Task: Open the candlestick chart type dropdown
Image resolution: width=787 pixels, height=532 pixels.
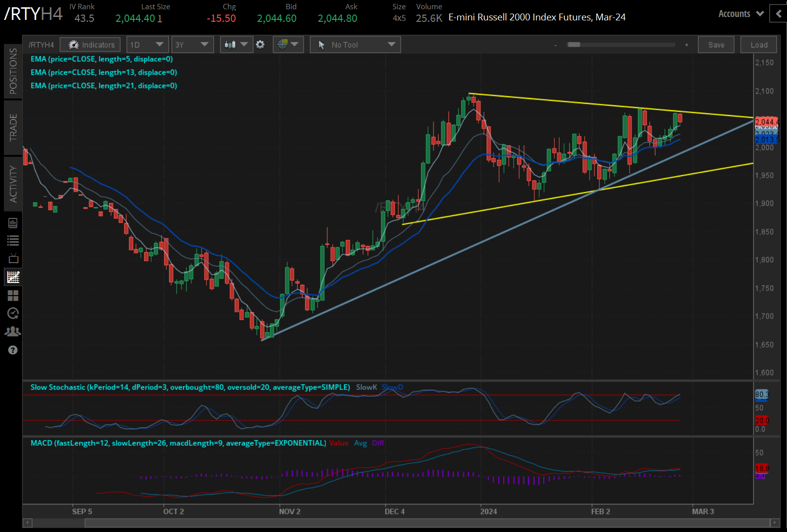Action: pyautogui.click(x=236, y=45)
